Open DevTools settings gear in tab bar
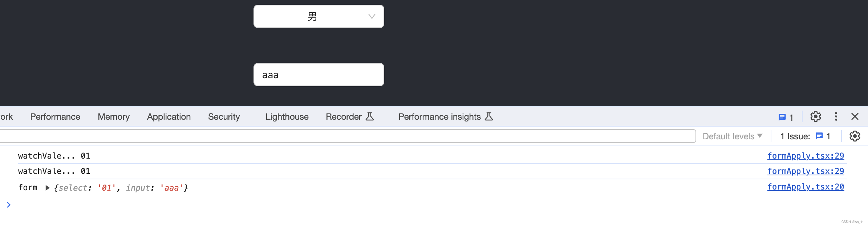The width and height of the screenshot is (868, 227). (x=816, y=116)
